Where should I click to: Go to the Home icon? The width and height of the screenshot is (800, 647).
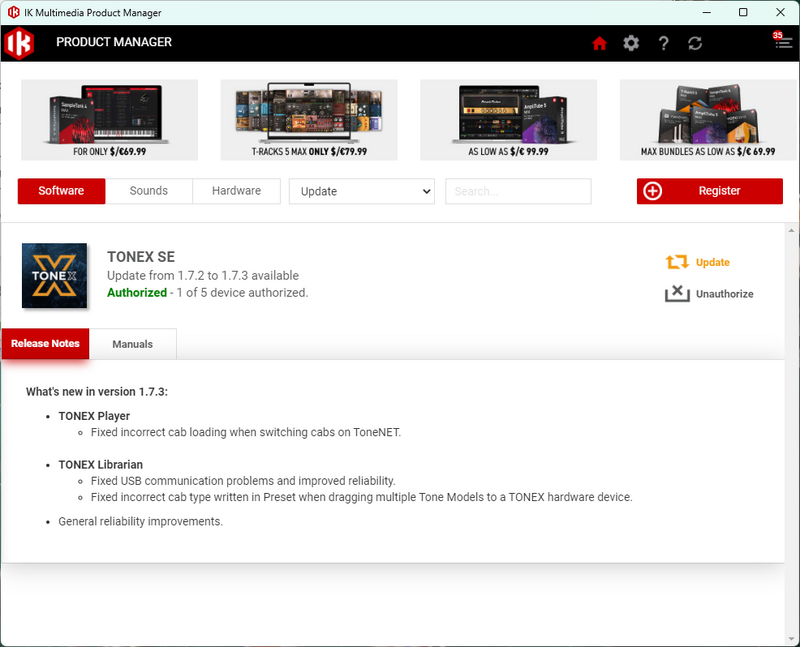pyautogui.click(x=599, y=43)
